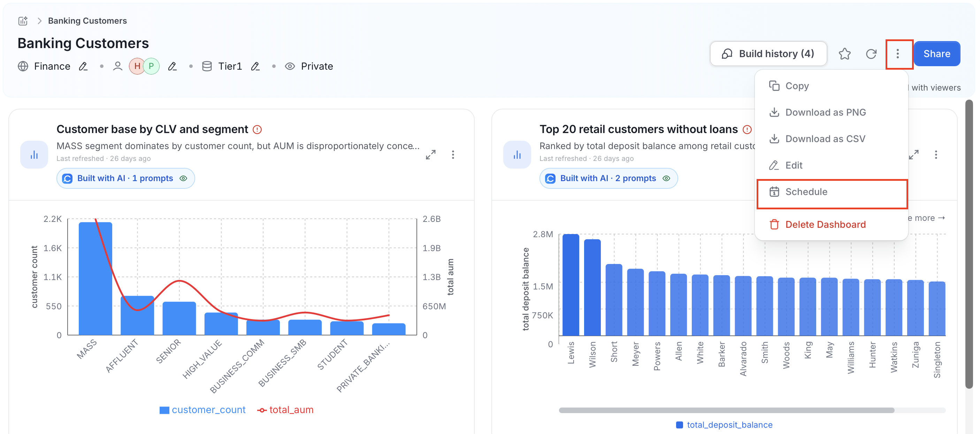This screenshot has width=980, height=434.
Task: Click the dashboards home breadcrumb icon
Action: point(23,21)
